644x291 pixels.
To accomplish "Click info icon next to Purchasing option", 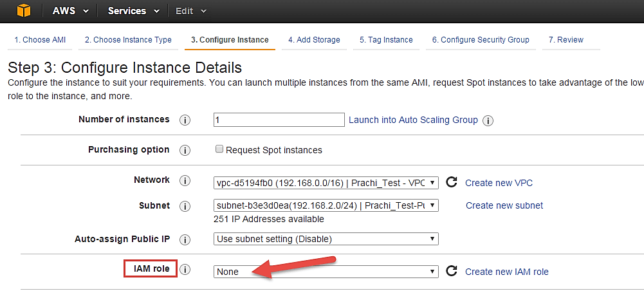I will 185,150.
